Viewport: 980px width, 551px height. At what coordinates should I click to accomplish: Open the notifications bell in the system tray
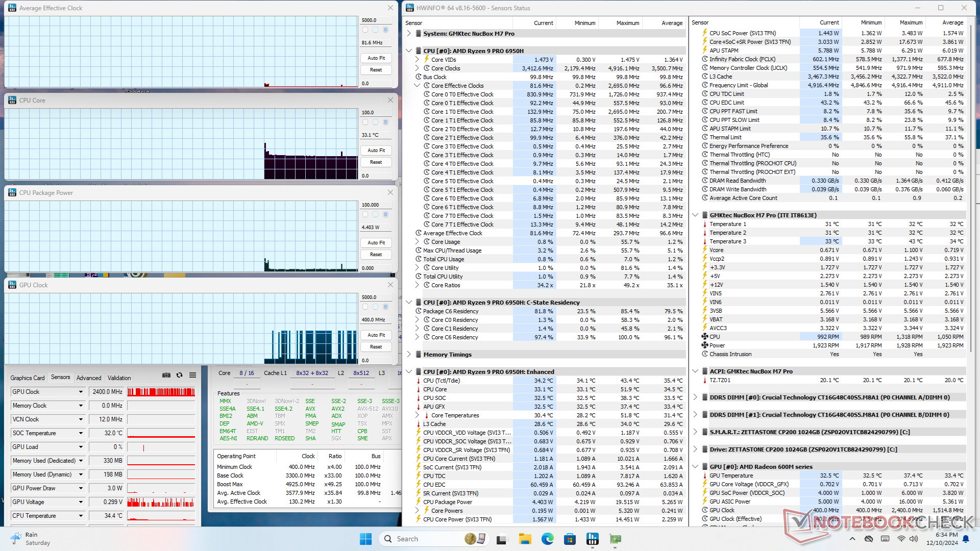tap(966, 539)
